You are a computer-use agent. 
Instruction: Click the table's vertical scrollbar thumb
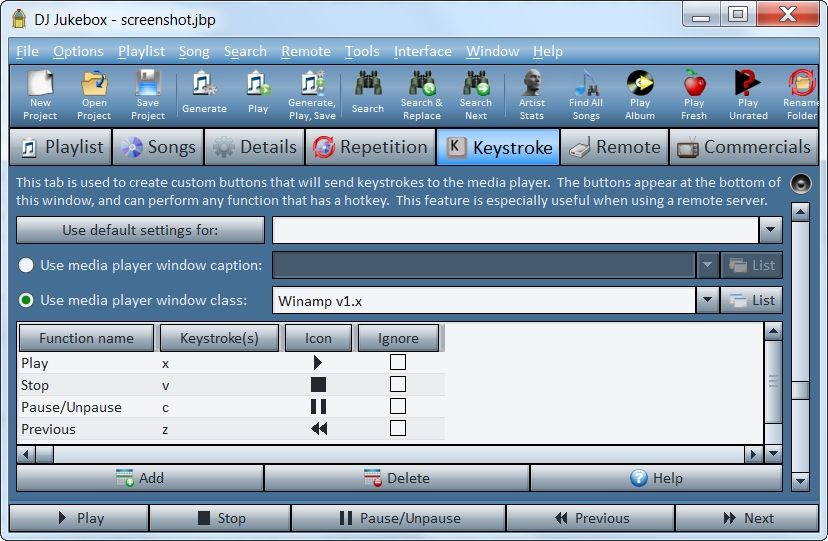(x=773, y=381)
